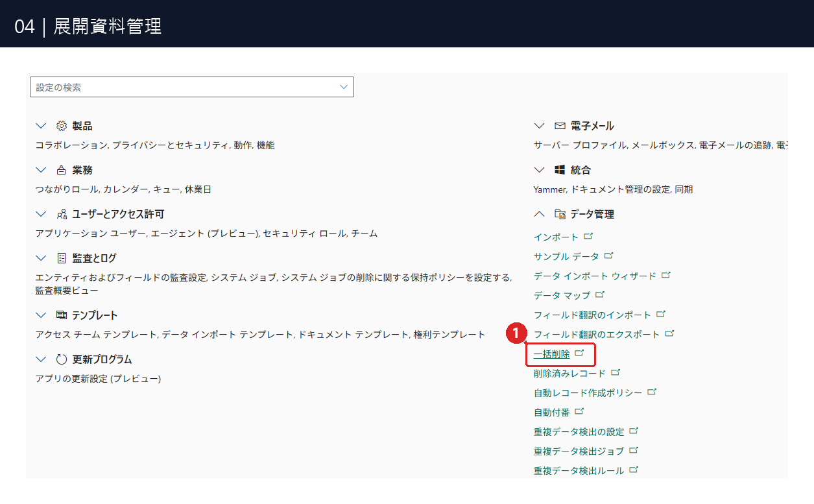The width and height of the screenshot is (814, 504).
Task: Click the external-link icon next to インポート
Action: [589, 236]
